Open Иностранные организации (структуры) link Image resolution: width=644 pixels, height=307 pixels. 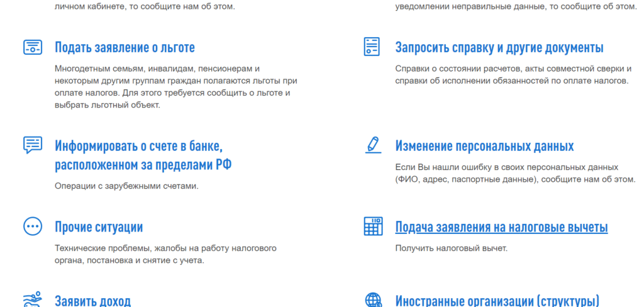[x=497, y=301]
